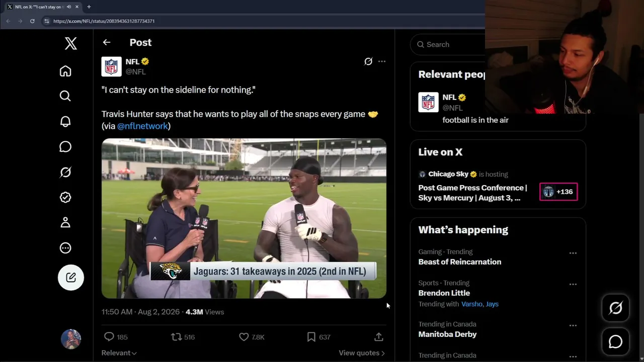The width and height of the screenshot is (644, 362).
Task: Open the Verified badge sidebar item
Action: pyautogui.click(x=65, y=198)
